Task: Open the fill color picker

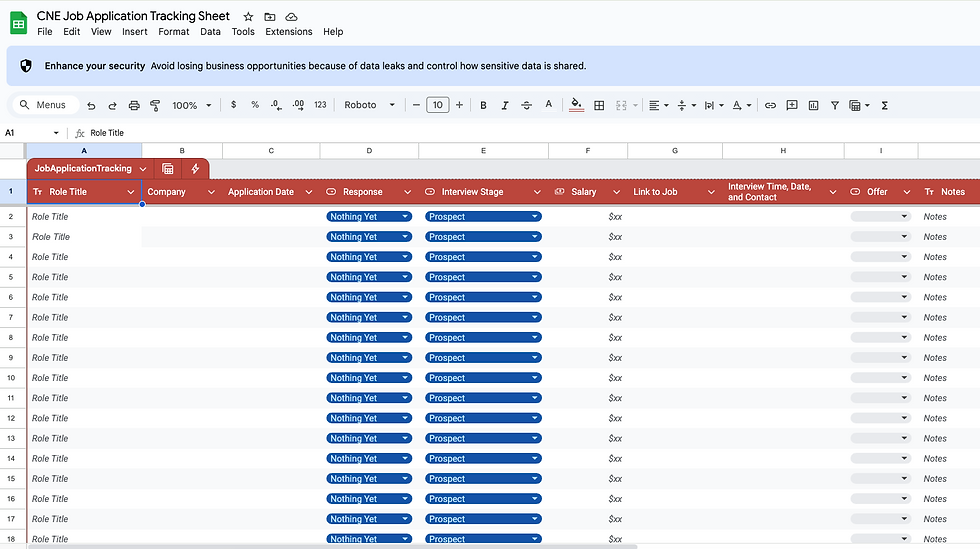Action: point(576,105)
